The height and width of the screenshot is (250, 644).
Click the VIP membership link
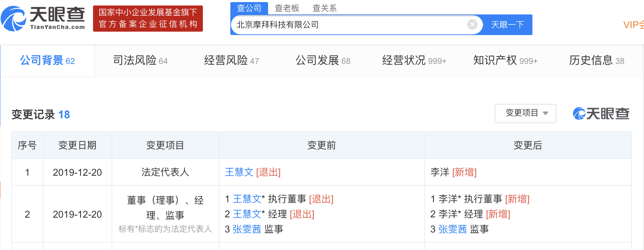tap(633, 25)
